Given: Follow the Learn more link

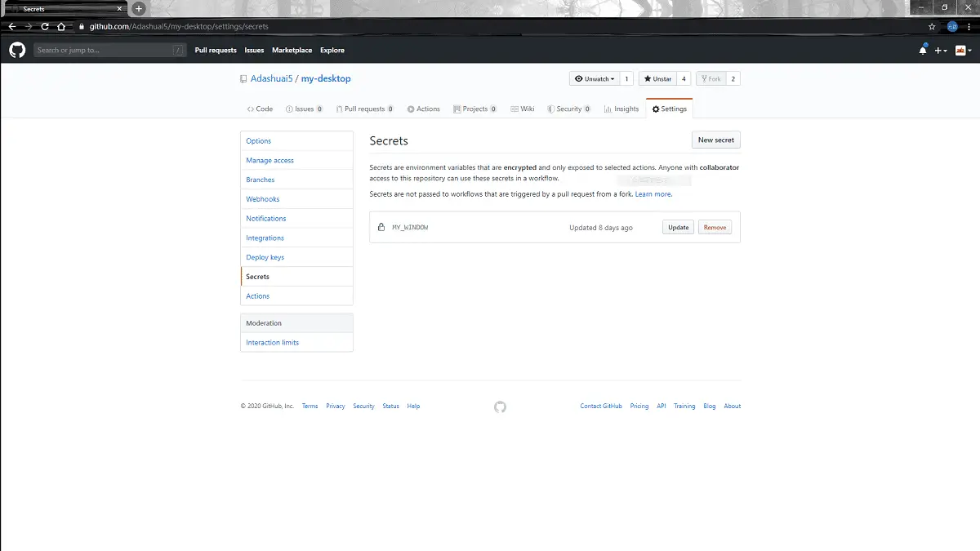Looking at the screenshot, I should point(653,194).
